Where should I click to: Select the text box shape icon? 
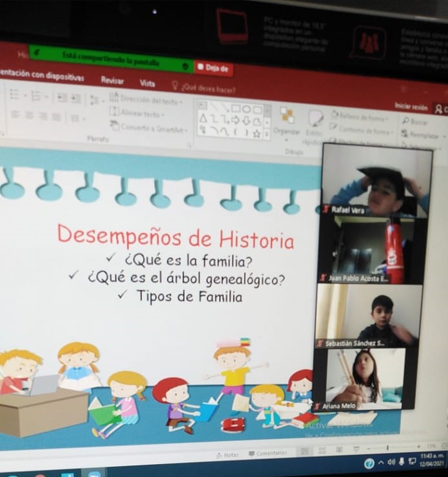pyautogui.click(x=202, y=106)
